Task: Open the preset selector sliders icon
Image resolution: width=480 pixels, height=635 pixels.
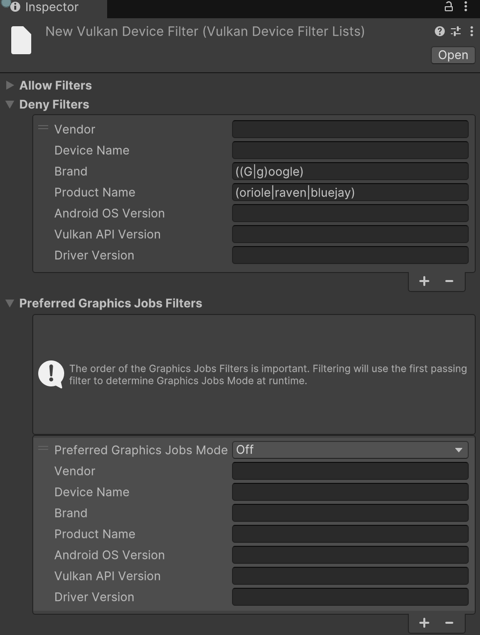Action: (456, 31)
